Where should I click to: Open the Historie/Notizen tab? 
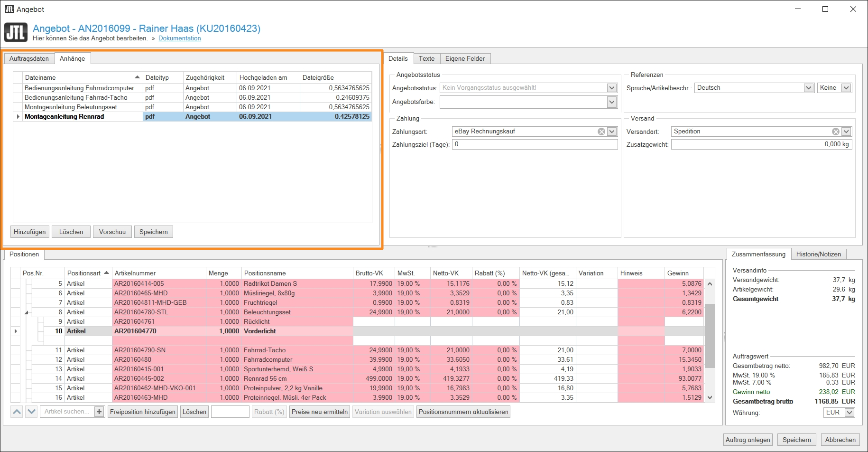pos(818,254)
